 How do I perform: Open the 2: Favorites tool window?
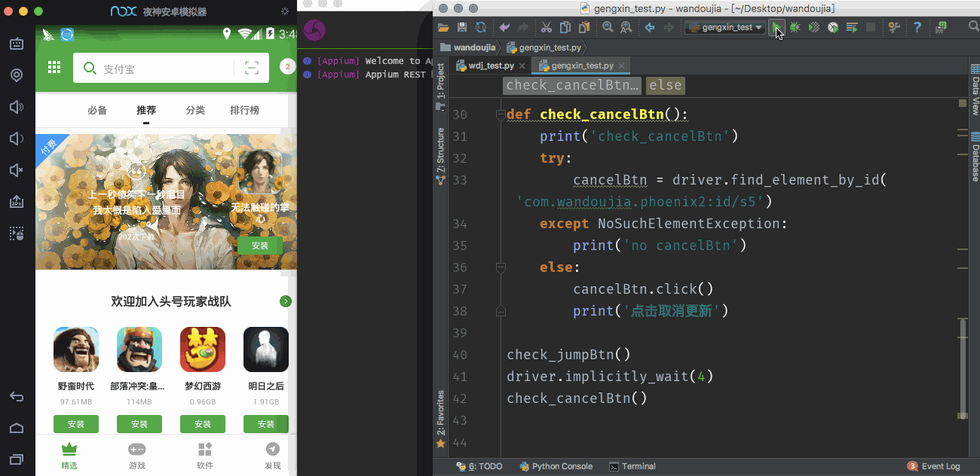coord(441,419)
